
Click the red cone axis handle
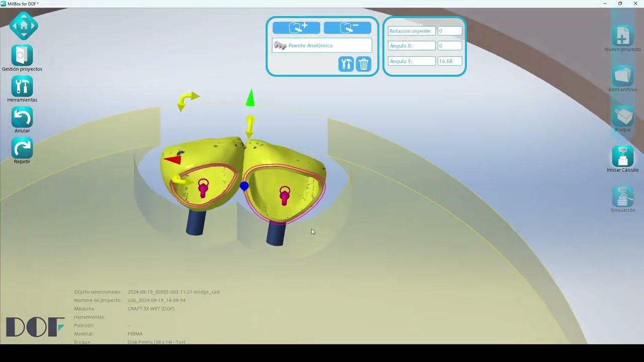click(x=172, y=160)
